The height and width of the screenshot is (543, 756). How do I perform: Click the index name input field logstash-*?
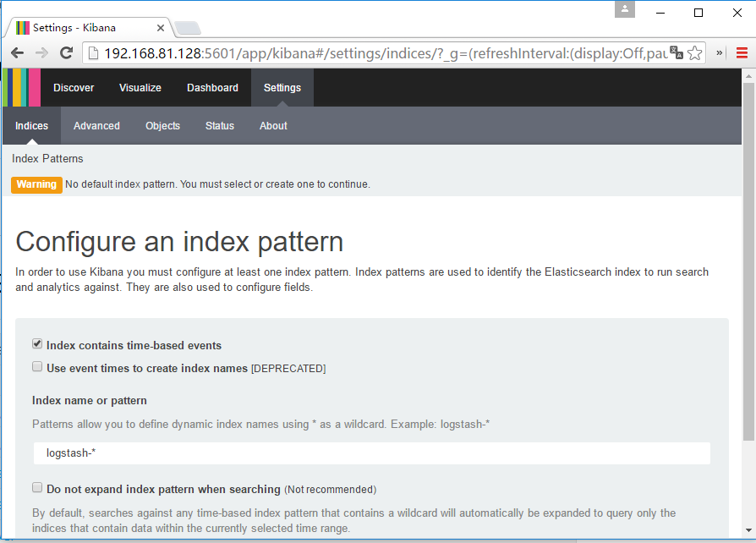(372, 453)
